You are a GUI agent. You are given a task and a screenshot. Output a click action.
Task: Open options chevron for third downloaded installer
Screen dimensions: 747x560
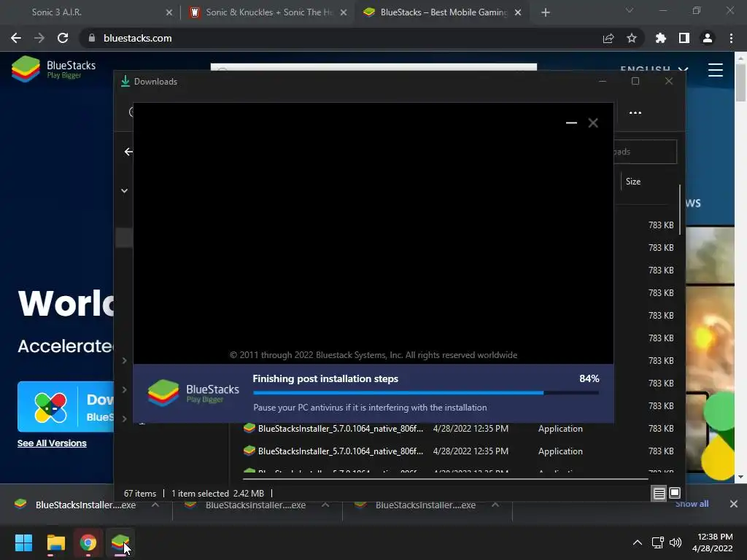[495, 505]
